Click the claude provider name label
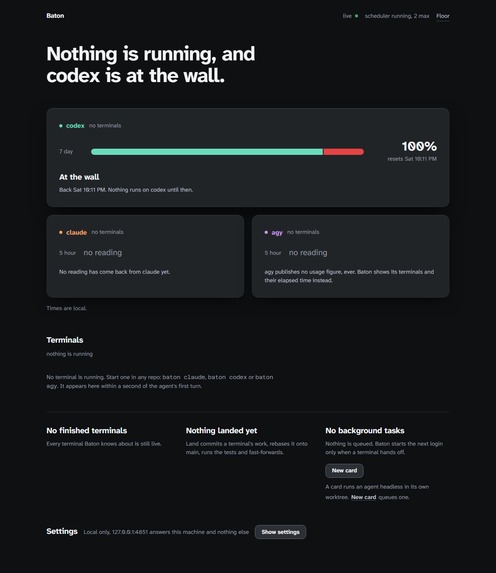Image resolution: width=496 pixels, height=573 pixels. (76, 232)
